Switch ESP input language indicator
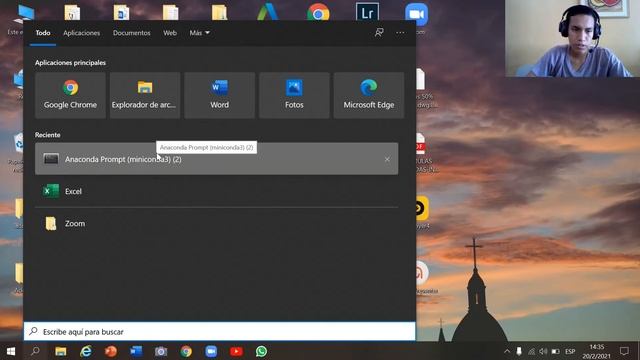640x360 pixels. [570, 351]
